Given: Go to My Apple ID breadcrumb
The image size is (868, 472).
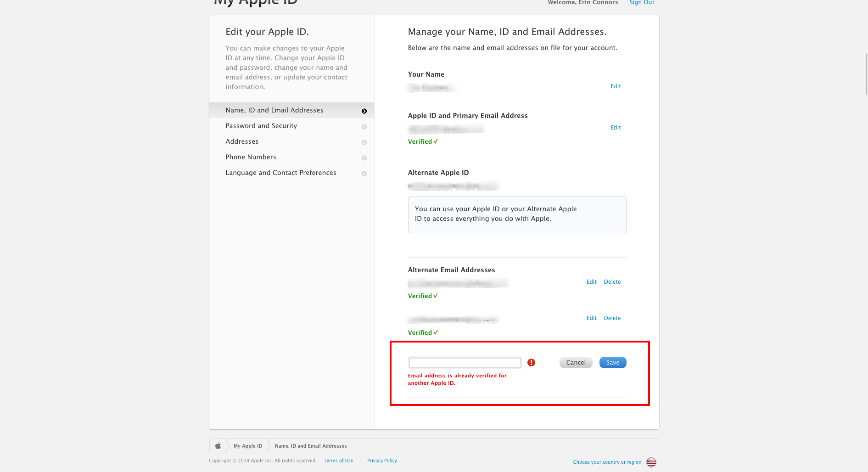Looking at the screenshot, I should pos(248,446).
